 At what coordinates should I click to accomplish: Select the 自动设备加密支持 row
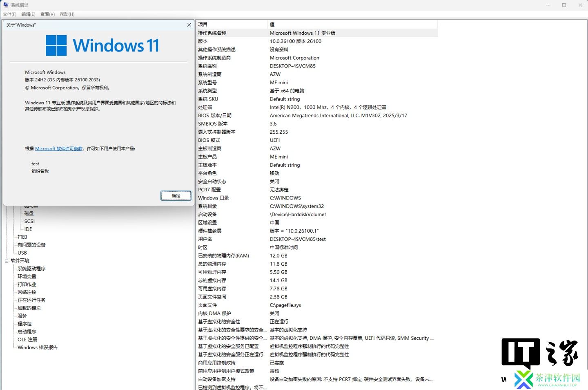coord(316,379)
